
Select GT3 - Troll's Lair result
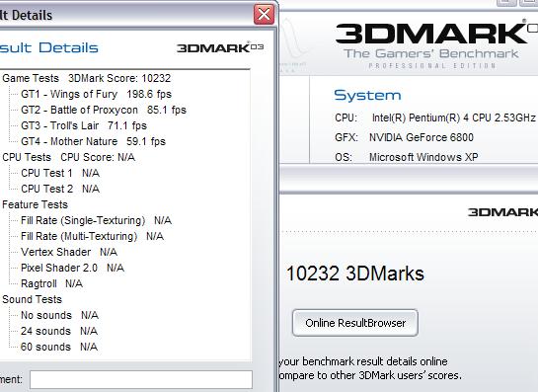coord(84,125)
